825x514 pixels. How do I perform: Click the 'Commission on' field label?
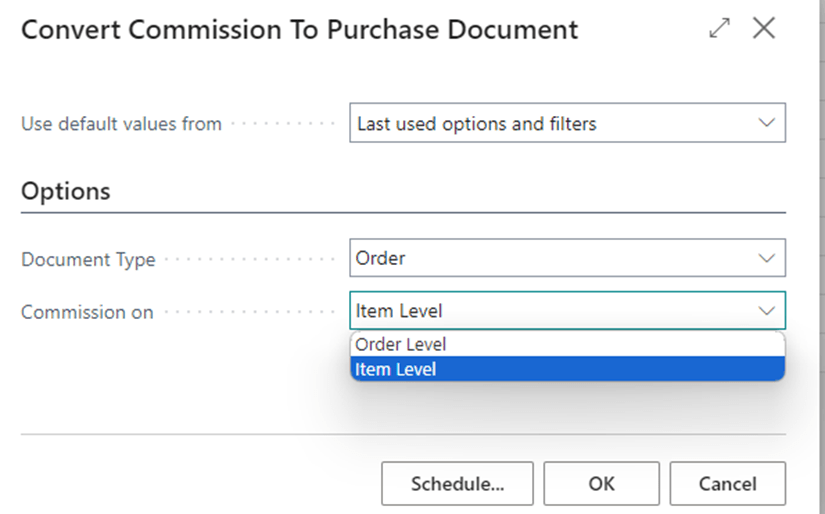pos(87,312)
